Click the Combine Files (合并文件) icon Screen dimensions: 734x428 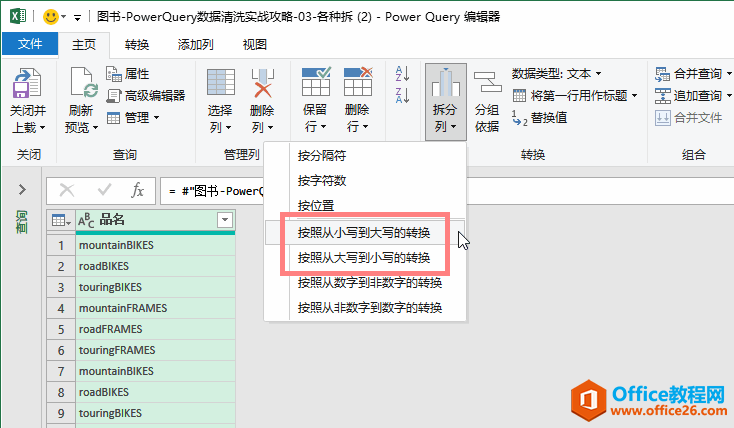pos(662,118)
